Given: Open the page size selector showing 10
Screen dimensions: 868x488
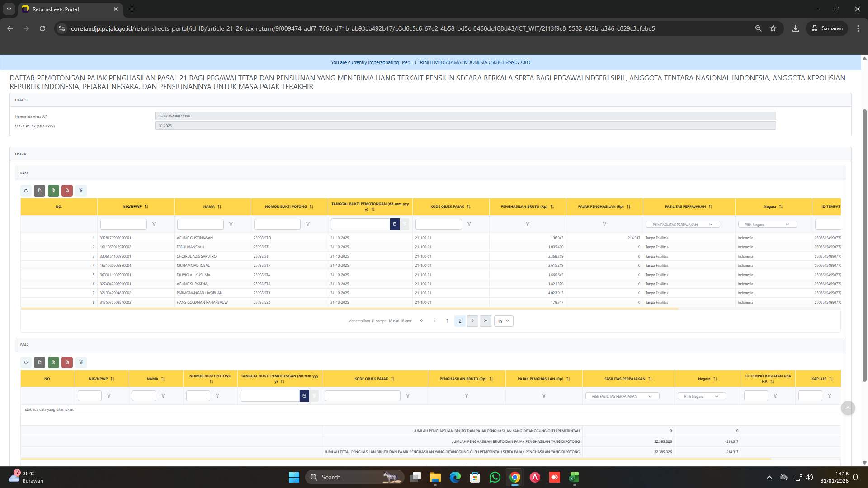Looking at the screenshot, I should [503, 321].
